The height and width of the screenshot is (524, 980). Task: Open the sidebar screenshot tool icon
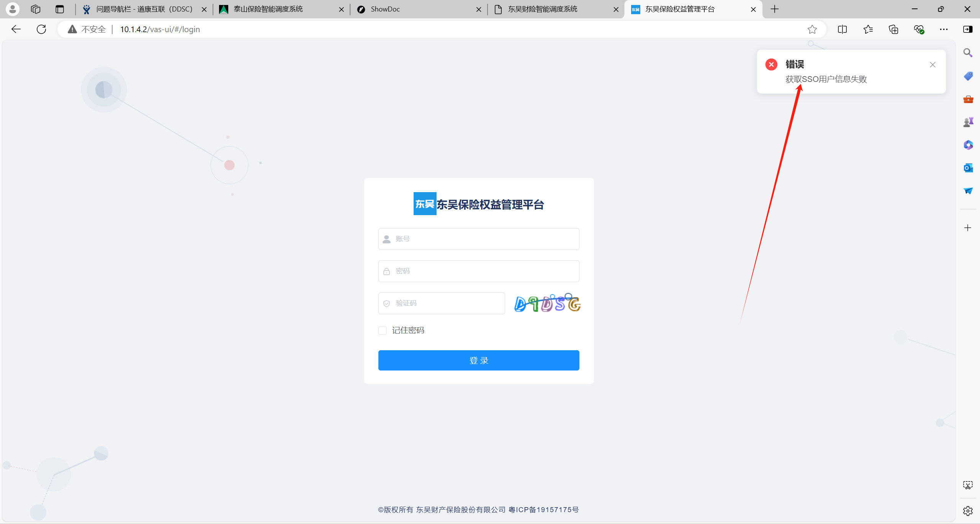(968, 485)
